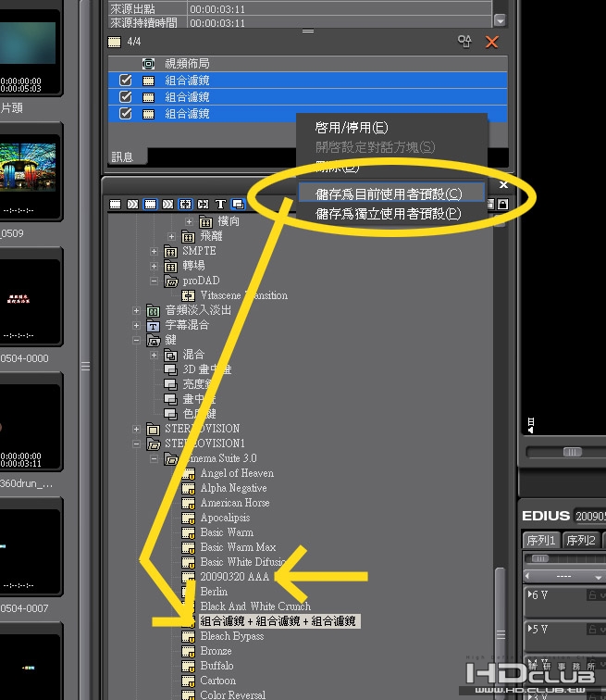The width and height of the screenshot is (606, 700).
Task: Select the 組合濾鏡 + 組合濾鏡 + 組合濾鏡 preset
Action: point(278,621)
